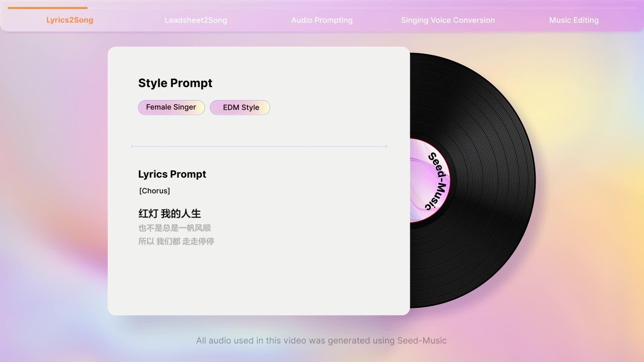Screen dimensions: 644x362
Task: Click the dotted divider between prompt sections
Action: click(259, 146)
